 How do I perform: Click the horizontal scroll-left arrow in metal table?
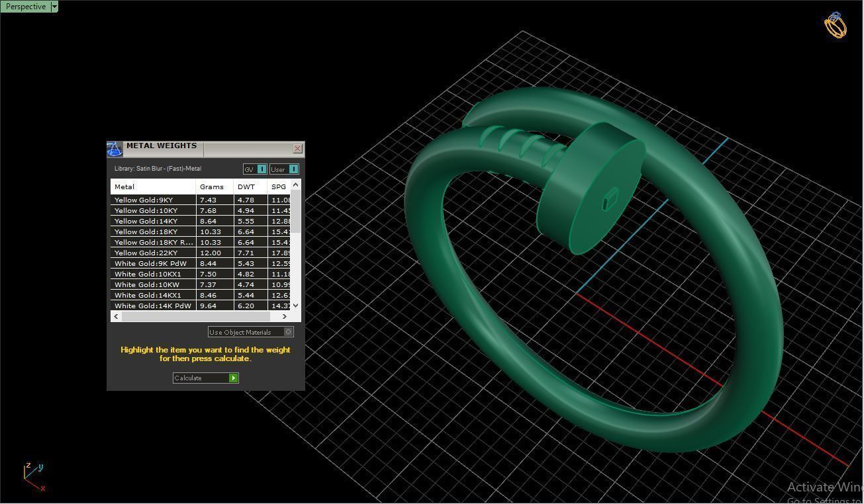point(117,316)
